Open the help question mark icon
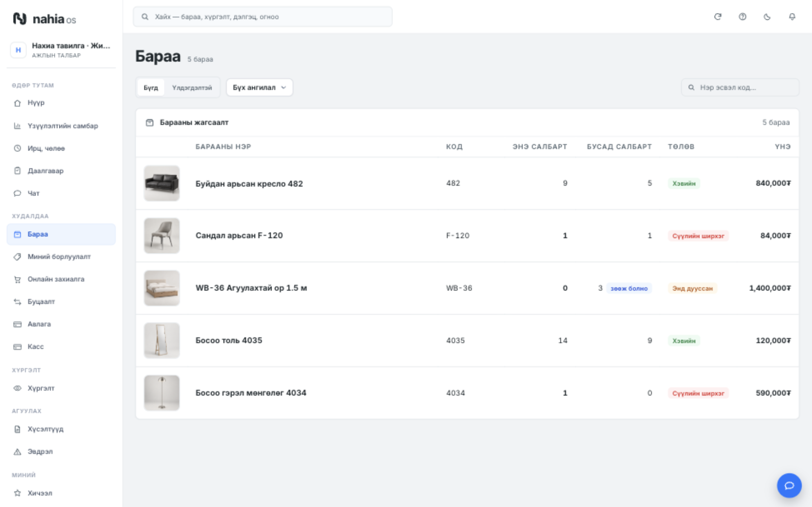This screenshot has height=507, width=812. pos(742,17)
